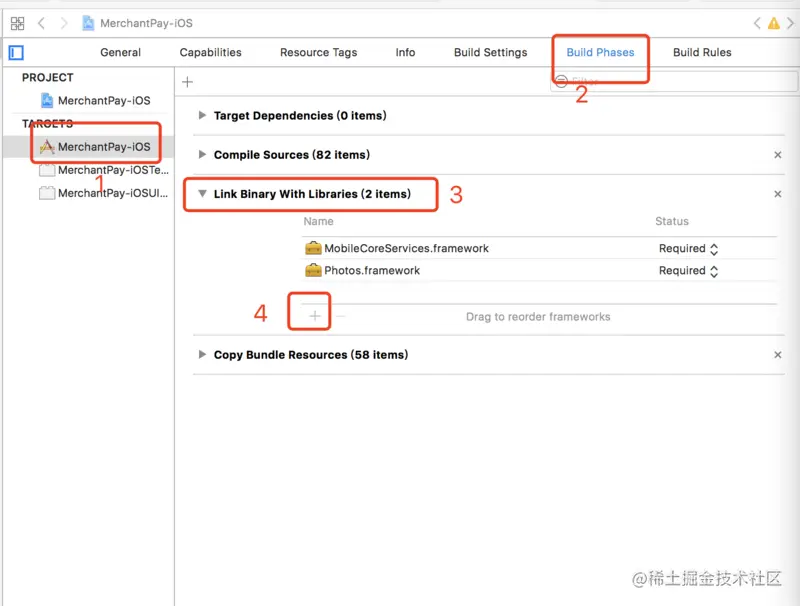Screen dimensions: 800x606
Task: Select the MerchantPay-iOSTe... test target
Action: pos(104,170)
